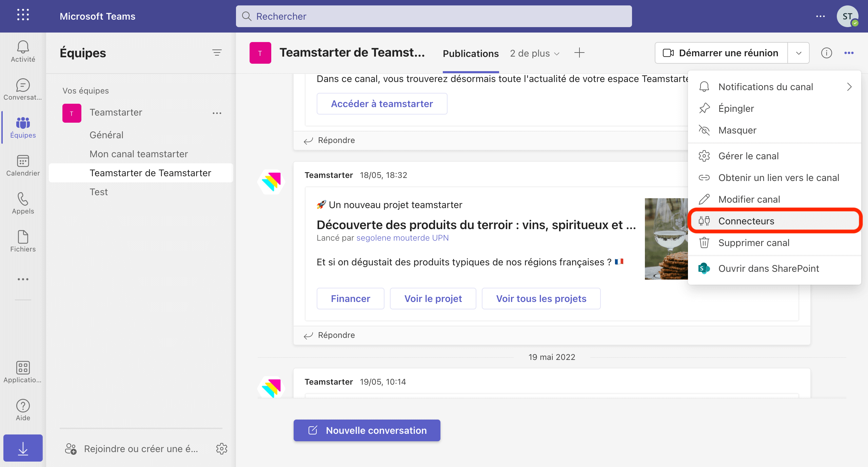868x467 pixels.
Task: Switch to the Publications tab
Action: coord(471,54)
